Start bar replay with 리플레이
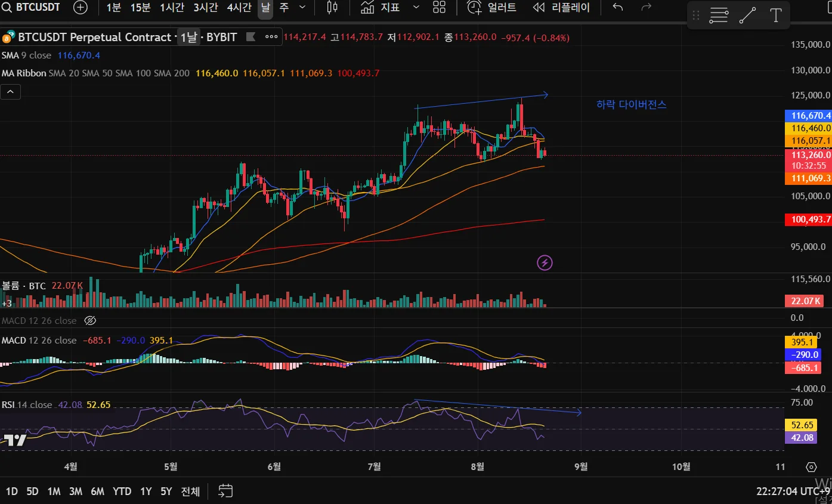Screen dimensions: 832x504 (561, 8)
